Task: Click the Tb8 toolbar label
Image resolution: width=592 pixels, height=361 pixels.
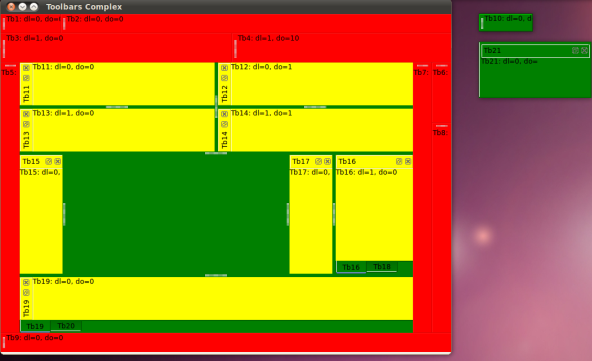Action: click(x=440, y=133)
